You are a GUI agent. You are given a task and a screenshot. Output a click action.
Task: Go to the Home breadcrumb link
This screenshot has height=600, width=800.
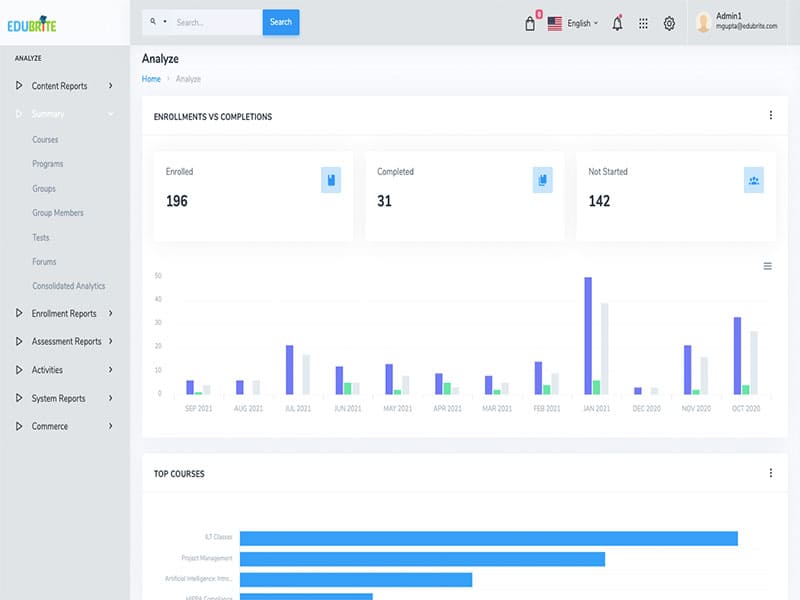[151, 78]
